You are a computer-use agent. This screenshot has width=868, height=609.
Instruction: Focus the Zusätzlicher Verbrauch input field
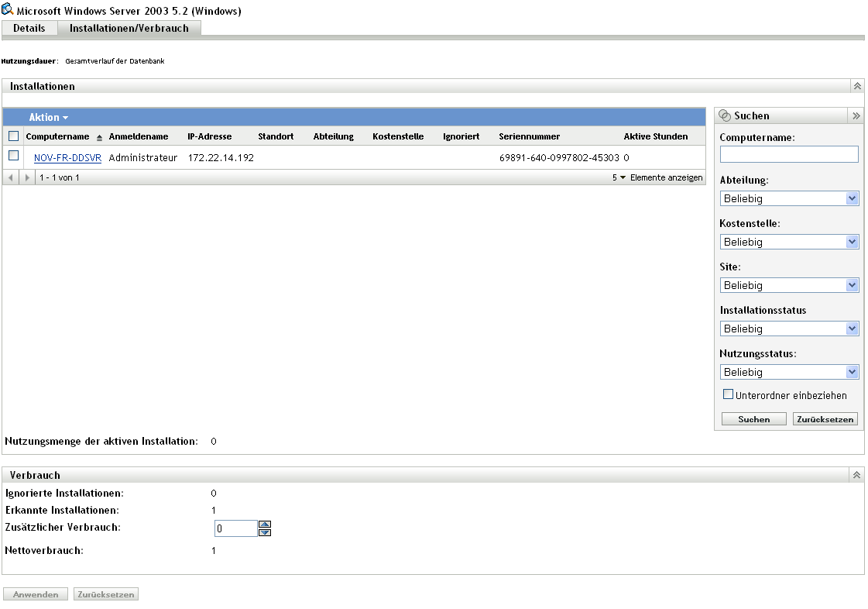pos(236,528)
